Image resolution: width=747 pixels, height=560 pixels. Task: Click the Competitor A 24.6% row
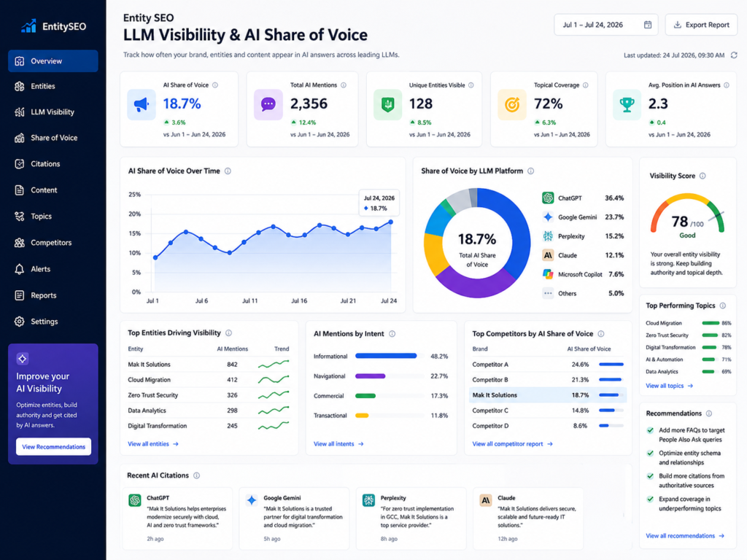pos(547,365)
